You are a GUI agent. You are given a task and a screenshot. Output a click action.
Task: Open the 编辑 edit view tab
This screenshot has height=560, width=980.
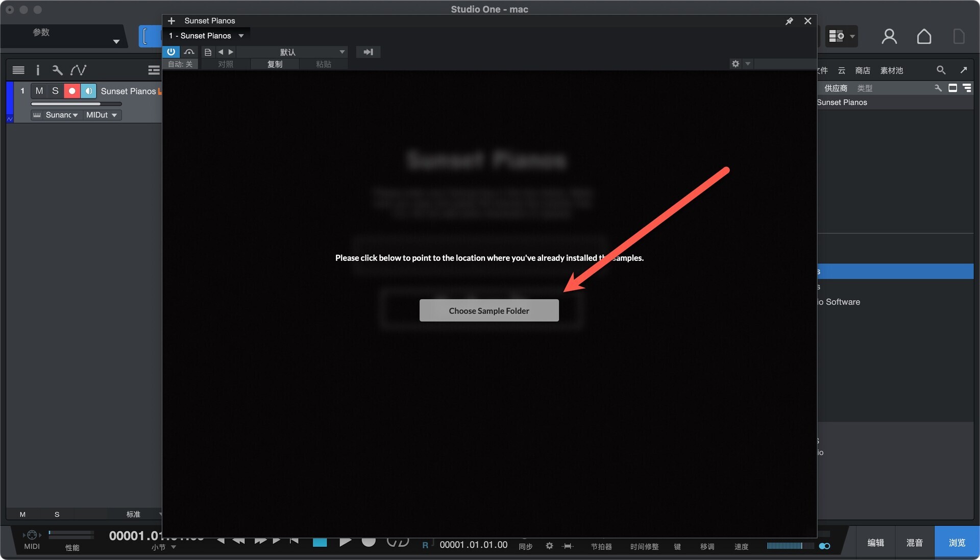[x=876, y=542]
